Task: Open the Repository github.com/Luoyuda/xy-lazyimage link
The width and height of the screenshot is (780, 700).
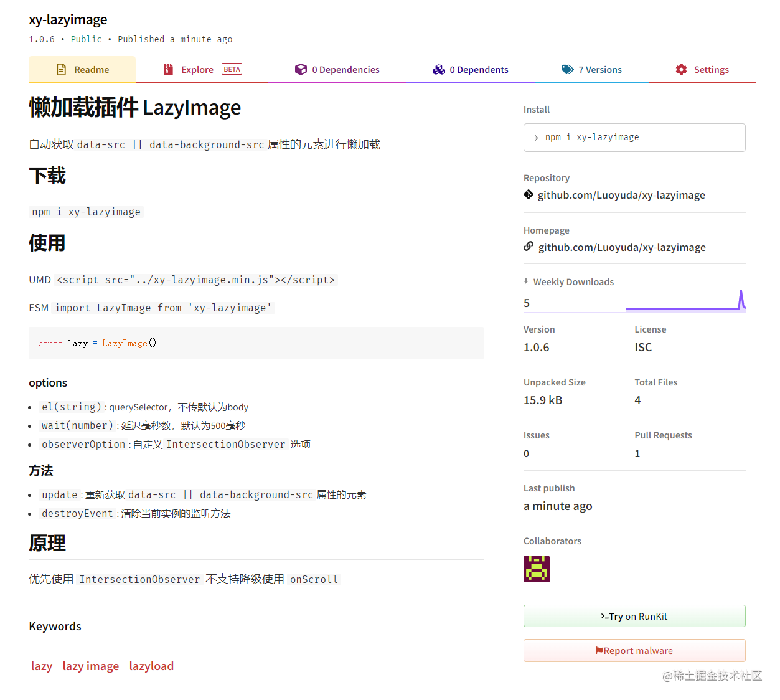Action: tap(621, 195)
